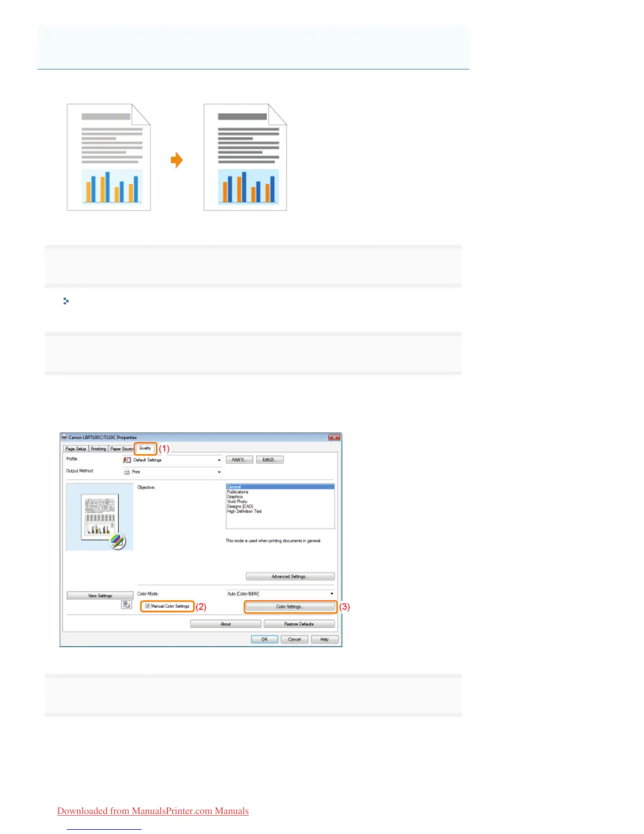
Task: Open the Finishing tab
Action: pyautogui.click(x=98, y=449)
